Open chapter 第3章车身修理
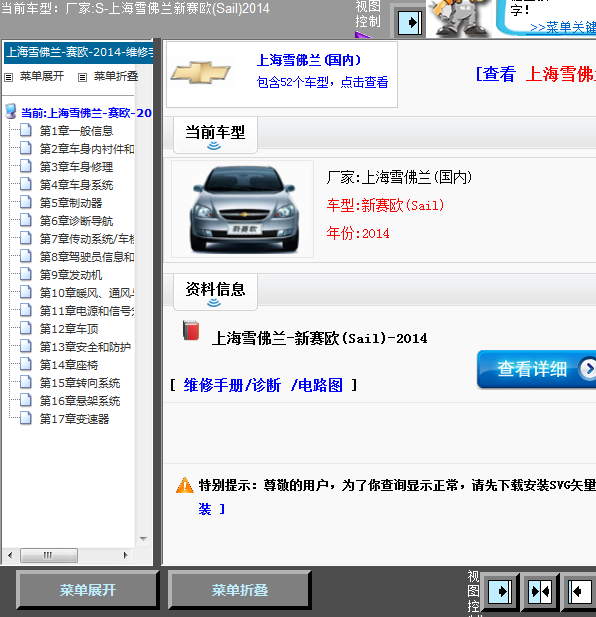Viewport: 596px width, 617px height. (x=76, y=167)
